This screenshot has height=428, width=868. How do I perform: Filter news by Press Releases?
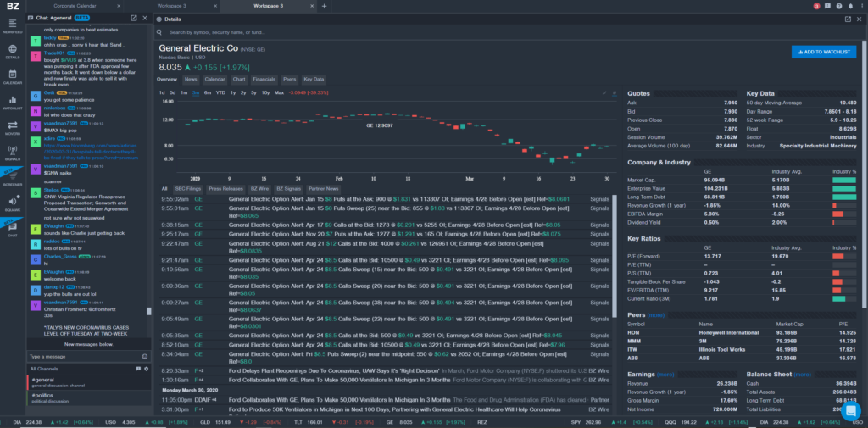225,189
